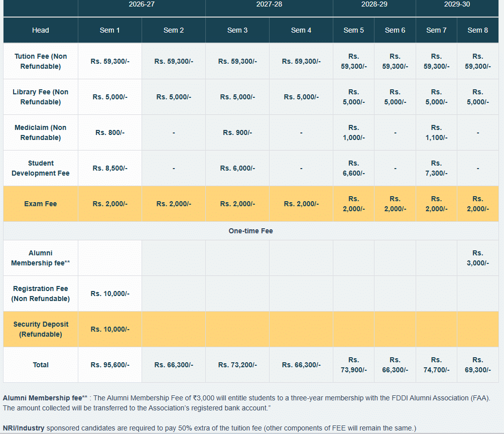Click the Head column header
This screenshot has width=504, height=434.
pos(41,30)
